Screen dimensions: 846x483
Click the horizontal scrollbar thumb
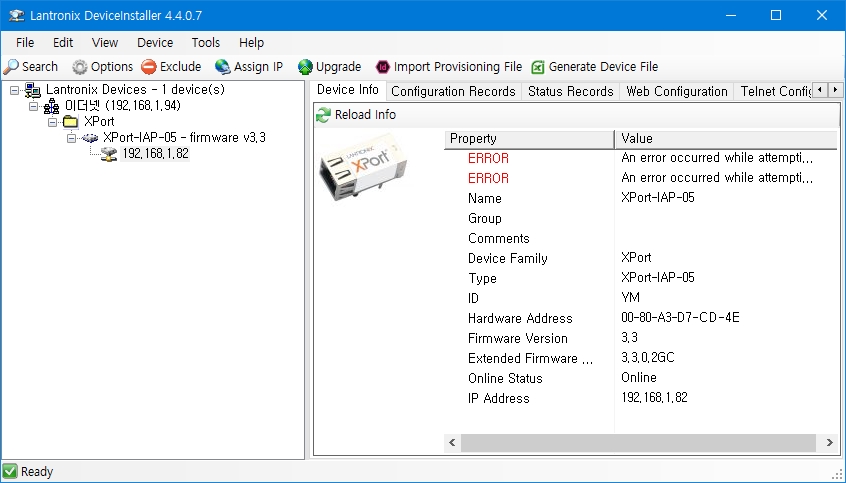[x=638, y=443]
